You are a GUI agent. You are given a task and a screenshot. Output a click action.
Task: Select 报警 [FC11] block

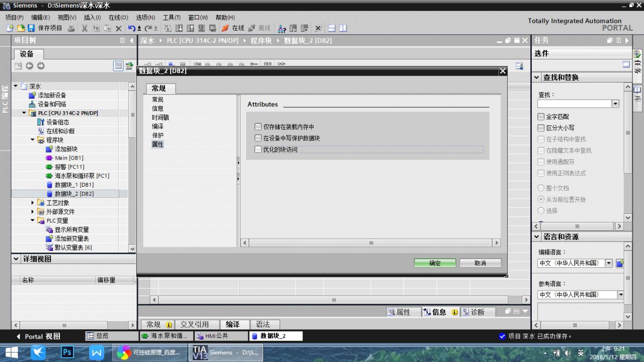[x=69, y=167]
